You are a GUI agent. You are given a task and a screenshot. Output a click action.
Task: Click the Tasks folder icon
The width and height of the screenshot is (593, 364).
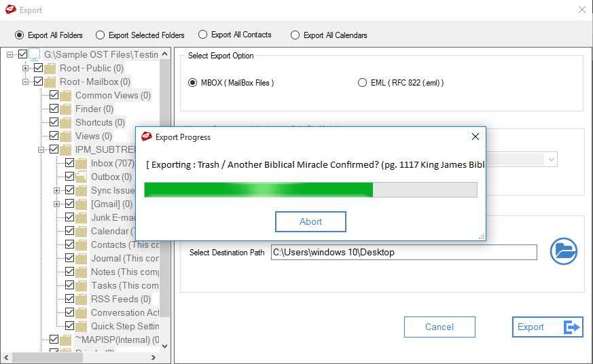(81, 286)
